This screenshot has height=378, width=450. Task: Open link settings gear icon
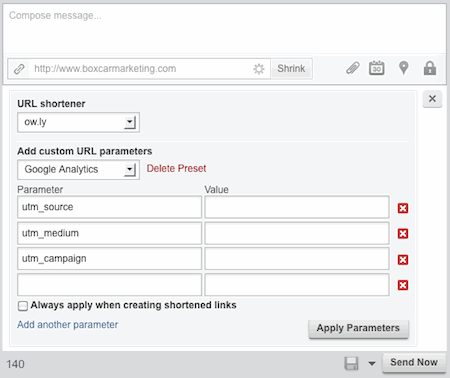point(259,69)
